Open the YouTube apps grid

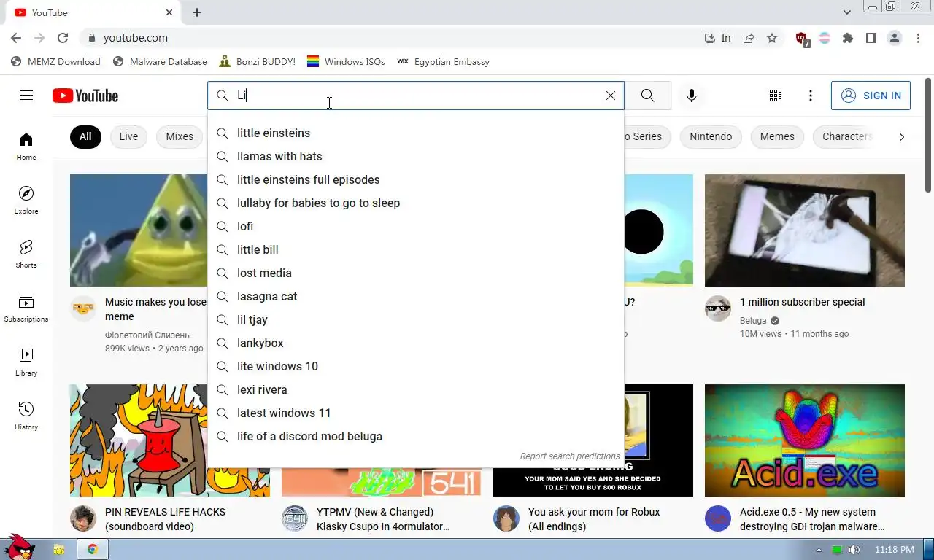[776, 96]
